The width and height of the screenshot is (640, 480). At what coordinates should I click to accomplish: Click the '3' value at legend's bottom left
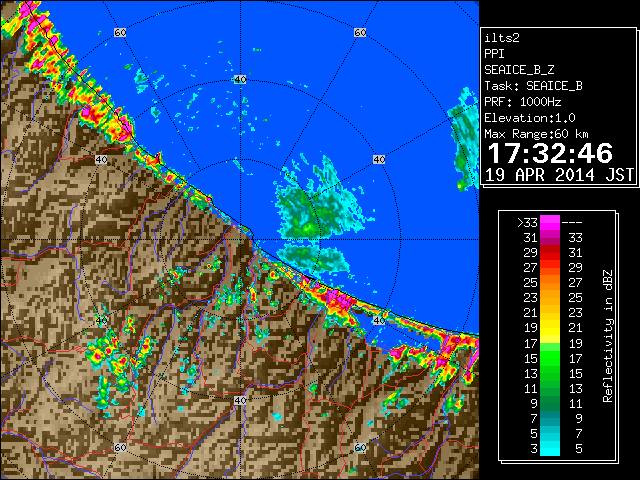(534, 449)
